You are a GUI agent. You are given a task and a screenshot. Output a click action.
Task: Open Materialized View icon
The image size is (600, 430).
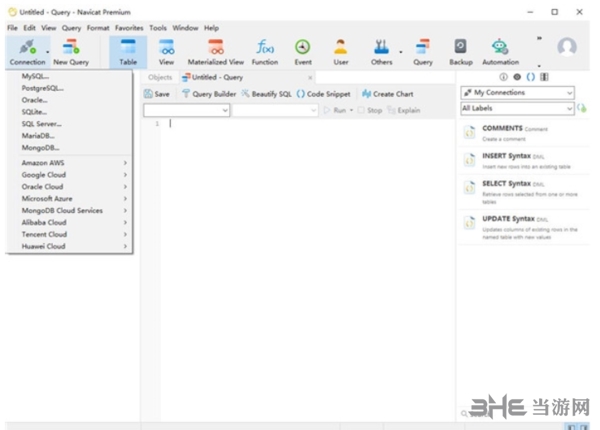coord(215,52)
